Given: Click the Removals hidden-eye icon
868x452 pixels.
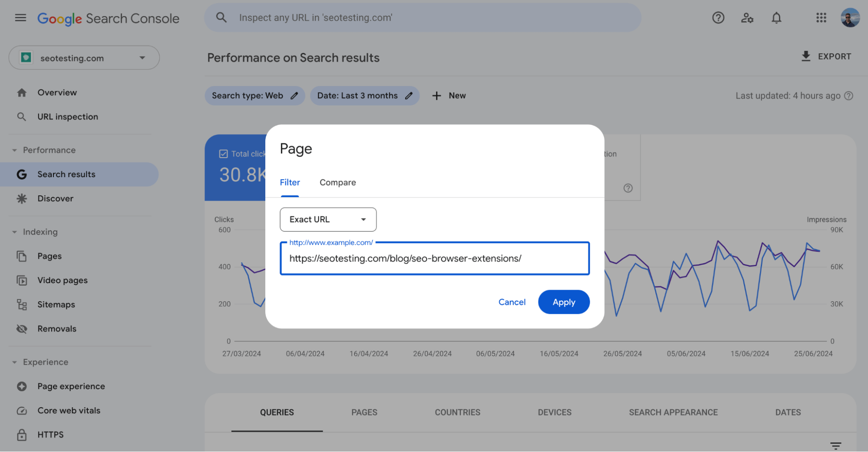Looking at the screenshot, I should tap(22, 329).
